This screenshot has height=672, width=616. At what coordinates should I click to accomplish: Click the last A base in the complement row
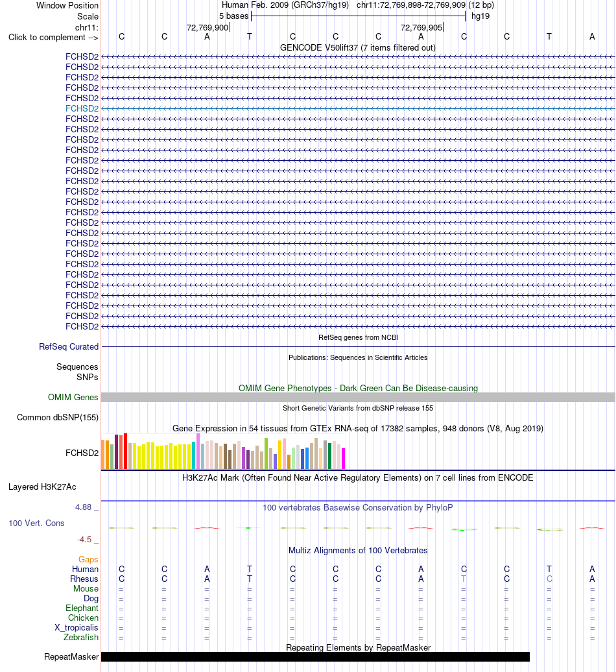592,37
